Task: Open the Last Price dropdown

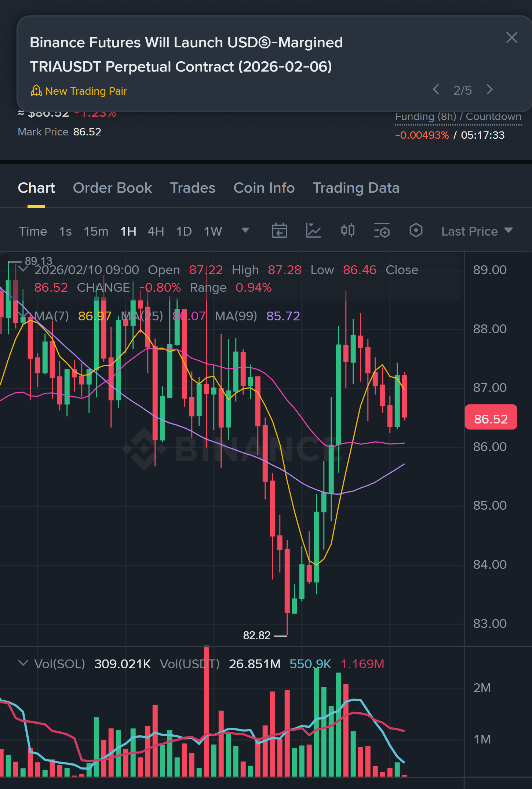Action: click(477, 231)
